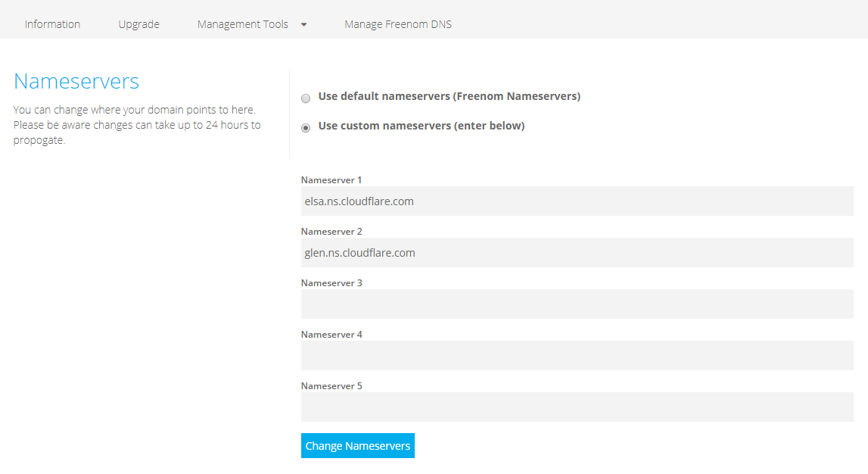Click the 'Nameserver 4' label text
This screenshot has width=868, height=474.
(331, 335)
